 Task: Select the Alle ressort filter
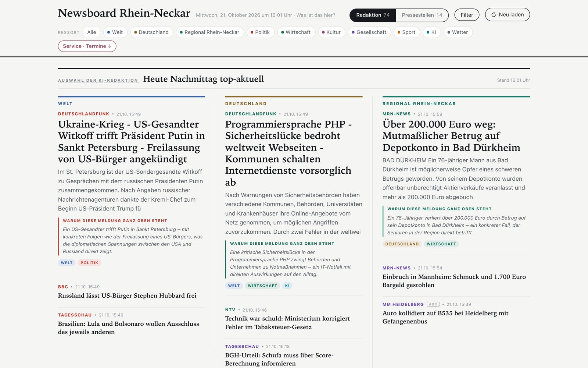pyautogui.click(x=92, y=32)
